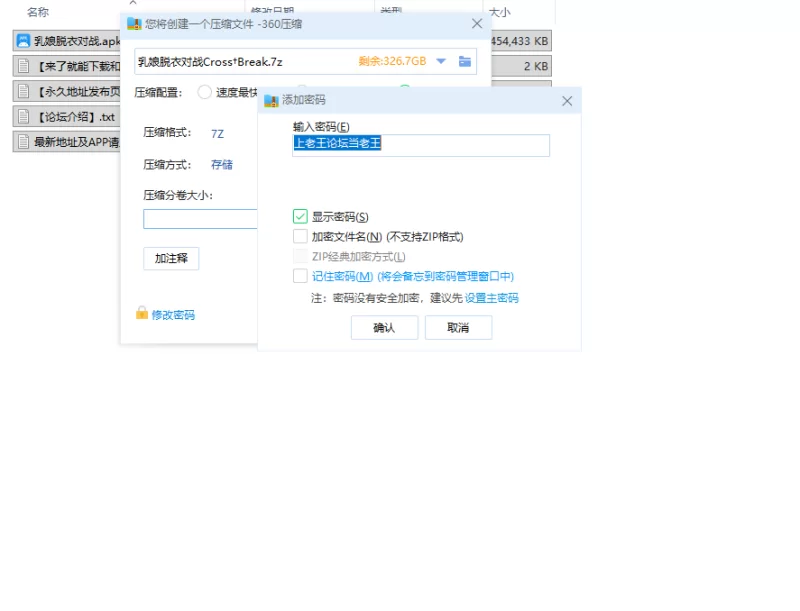Check the 记住密码(M) checkbox
Image resolution: width=800 pixels, height=611 pixels.
point(300,276)
